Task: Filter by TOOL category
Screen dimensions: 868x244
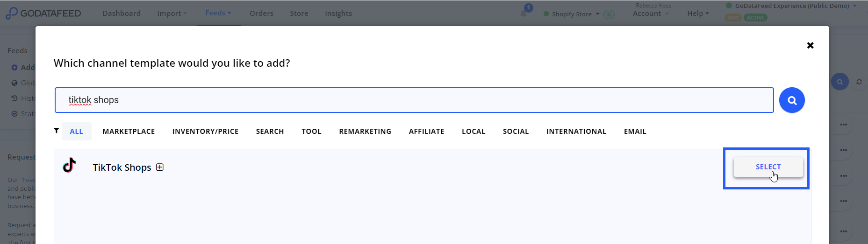Action: click(x=311, y=132)
